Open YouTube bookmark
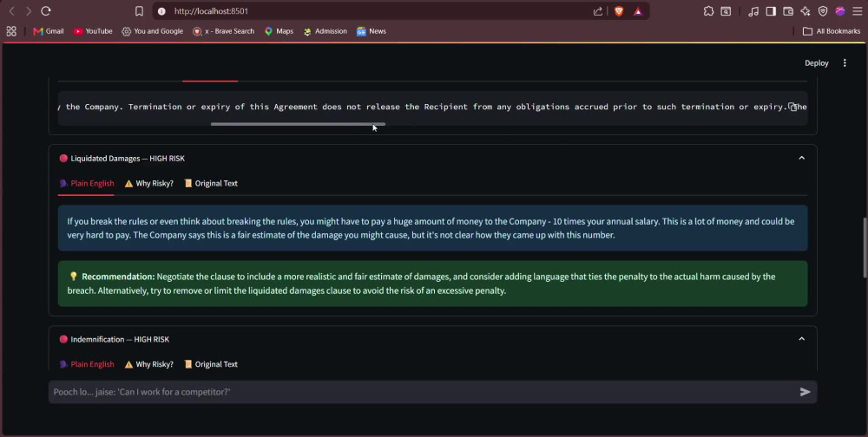The height and width of the screenshot is (437, 868). tap(93, 31)
